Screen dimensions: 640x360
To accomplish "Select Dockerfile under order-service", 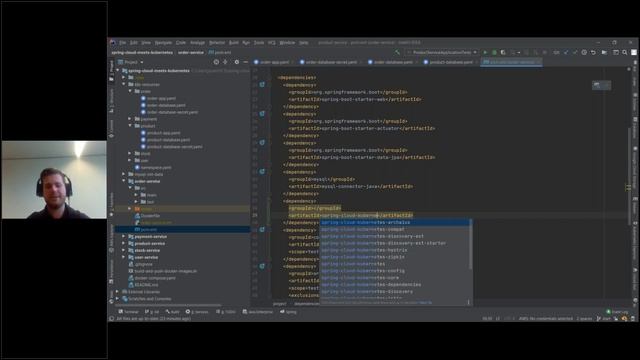I will [147, 216].
